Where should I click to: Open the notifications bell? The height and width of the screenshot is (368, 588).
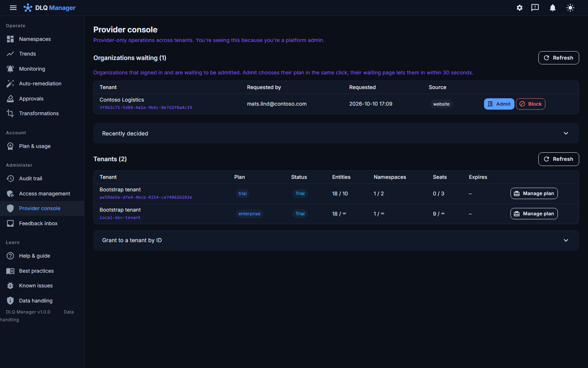(x=553, y=8)
